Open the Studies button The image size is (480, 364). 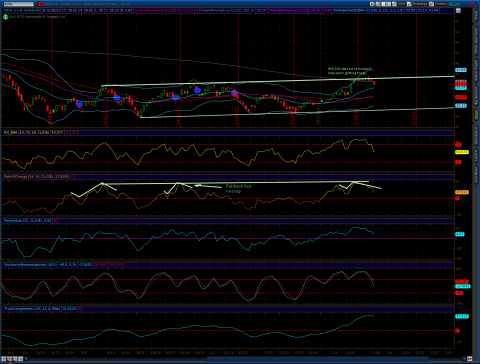point(441,4)
